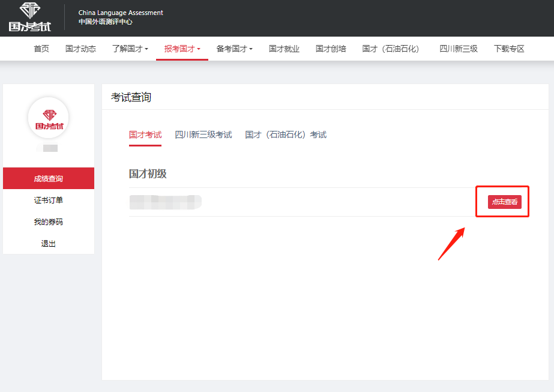
Task: Select 成绩查询 in the sidebar
Action: tap(49, 178)
